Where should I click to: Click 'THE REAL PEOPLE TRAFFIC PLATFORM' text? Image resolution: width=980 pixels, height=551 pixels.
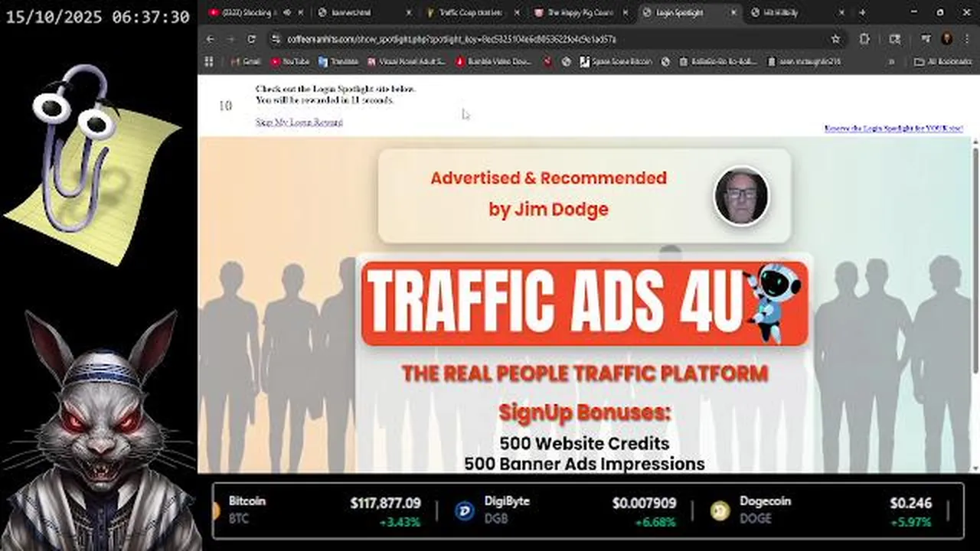pyautogui.click(x=585, y=373)
